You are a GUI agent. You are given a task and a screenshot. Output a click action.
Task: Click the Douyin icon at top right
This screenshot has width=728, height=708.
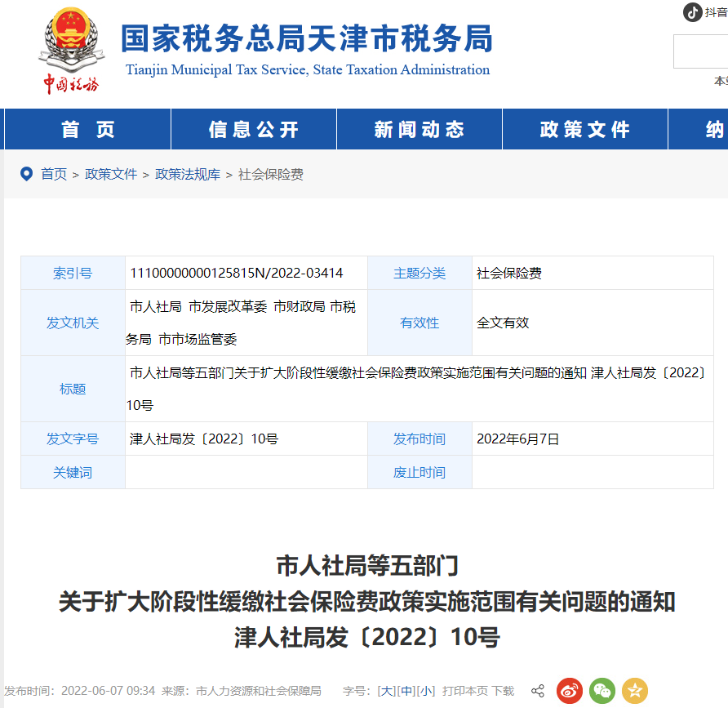point(691,12)
